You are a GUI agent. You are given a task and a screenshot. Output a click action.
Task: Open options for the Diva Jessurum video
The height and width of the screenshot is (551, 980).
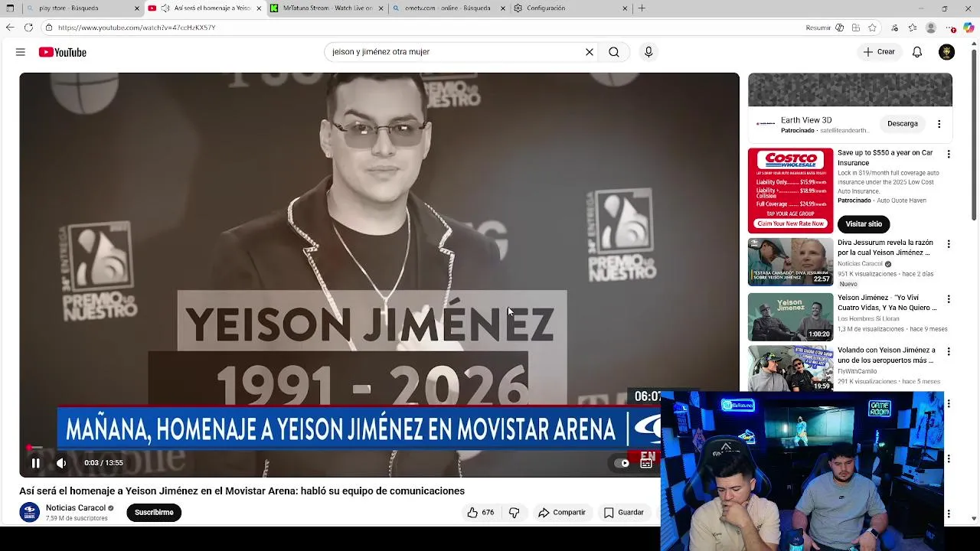pos(949,244)
